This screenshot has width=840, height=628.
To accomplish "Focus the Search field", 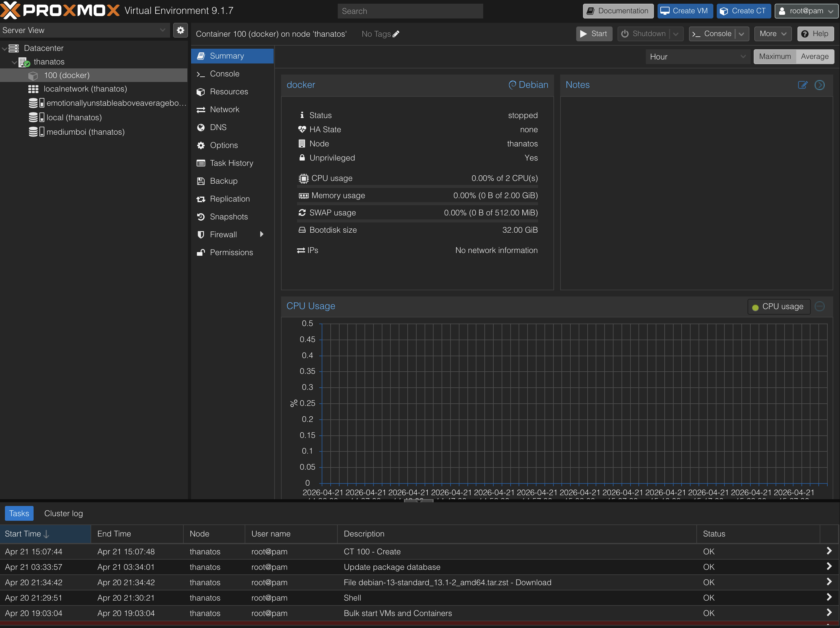I will 410,11.
